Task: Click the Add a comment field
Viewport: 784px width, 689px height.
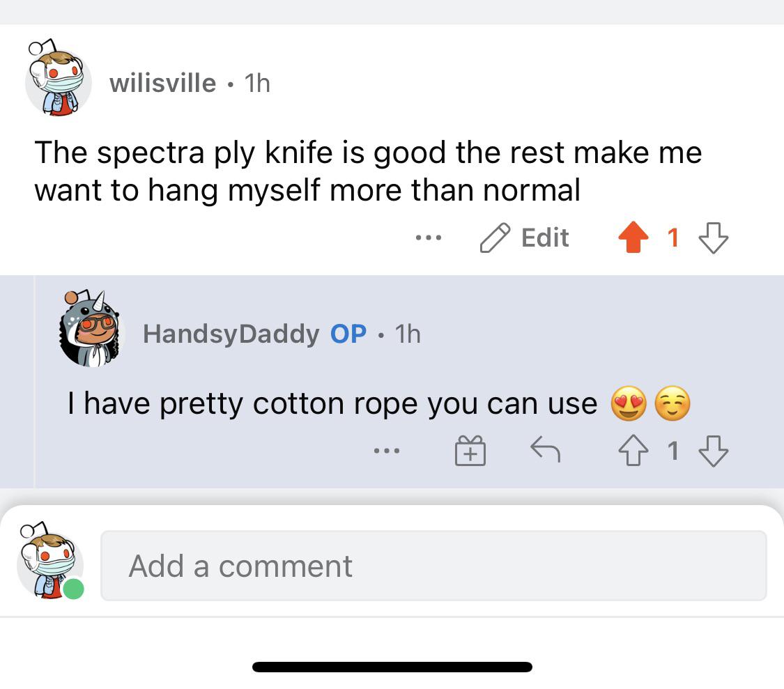Action: pyautogui.click(x=434, y=565)
